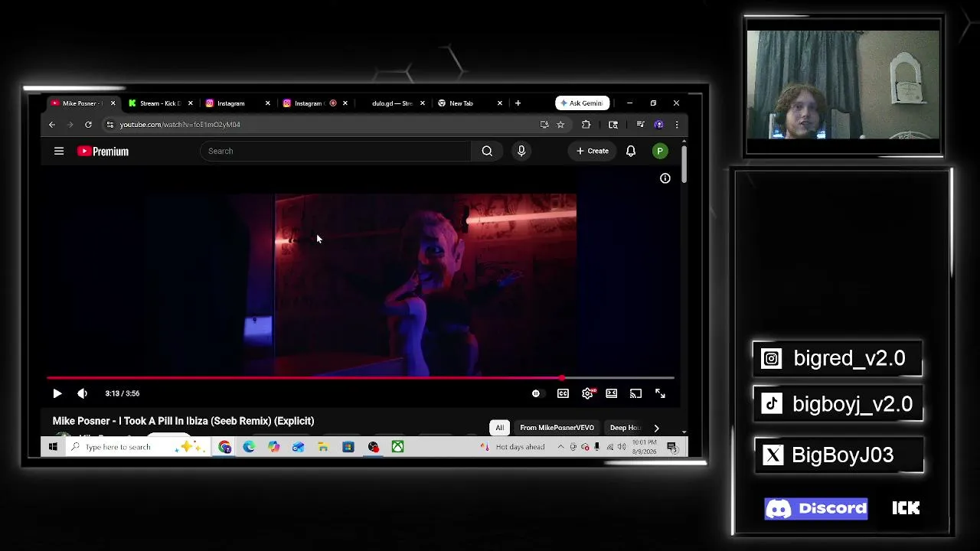Click the Ask Gemini button

tap(583, 103)
